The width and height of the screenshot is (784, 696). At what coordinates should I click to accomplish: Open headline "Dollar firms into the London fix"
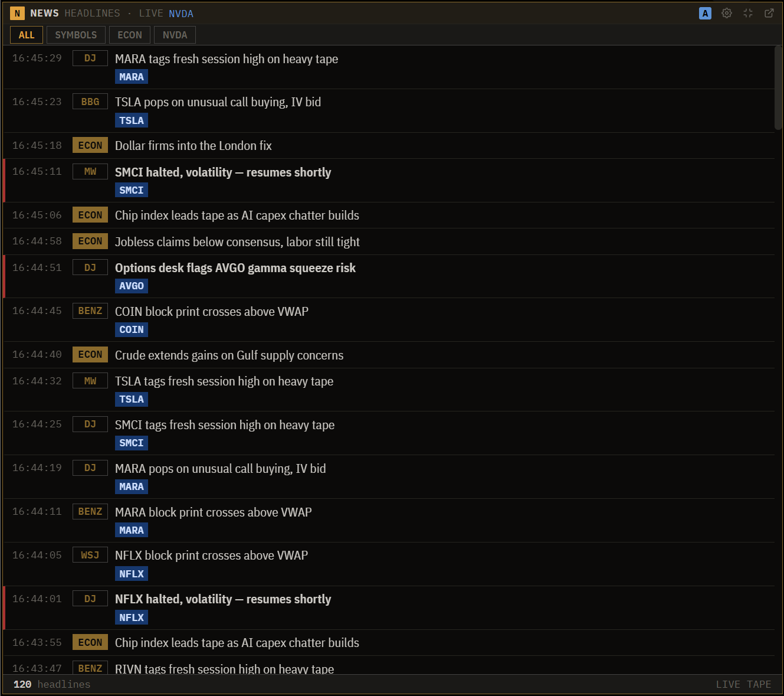(x=193, y=146)
